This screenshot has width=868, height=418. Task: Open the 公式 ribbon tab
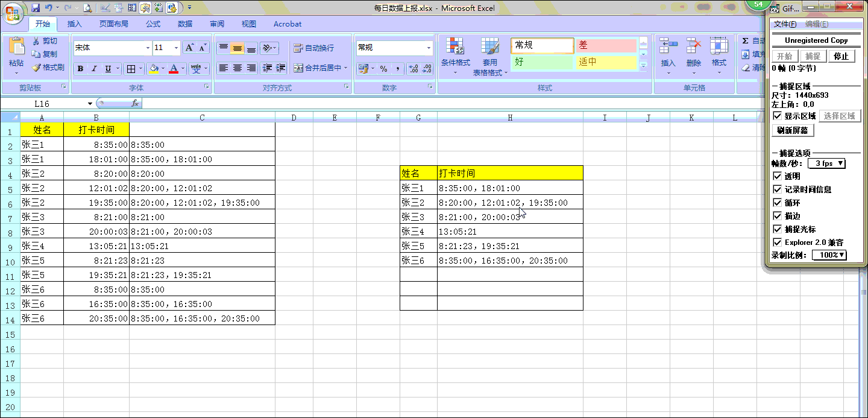153,24
